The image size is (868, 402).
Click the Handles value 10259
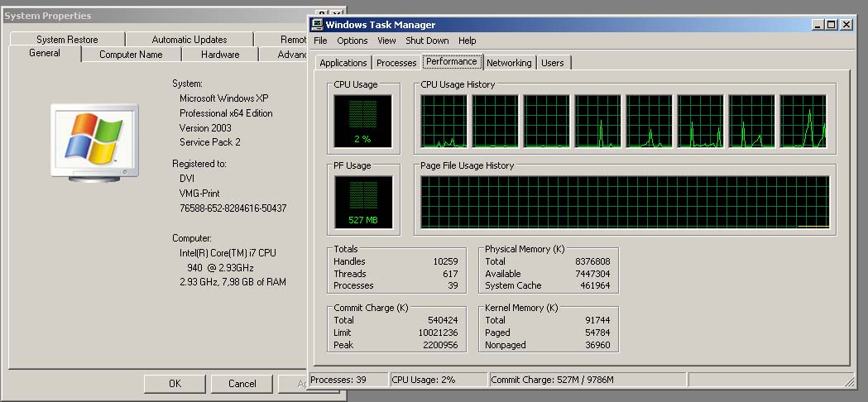point(445,261)
